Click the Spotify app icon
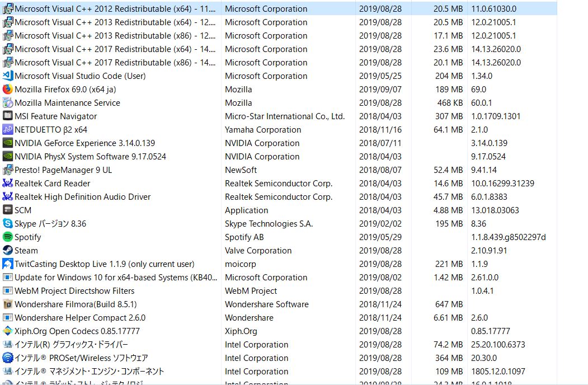588x385 pixels. 8,237
